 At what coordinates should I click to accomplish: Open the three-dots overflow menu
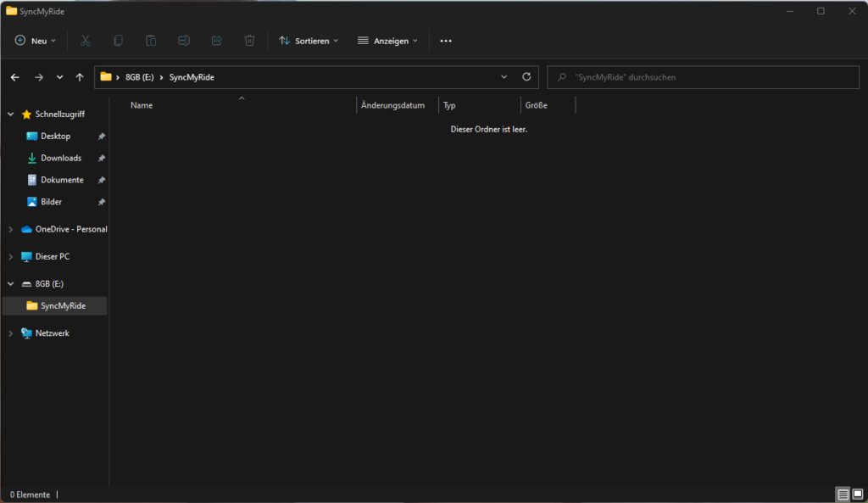tap(446, 40)
